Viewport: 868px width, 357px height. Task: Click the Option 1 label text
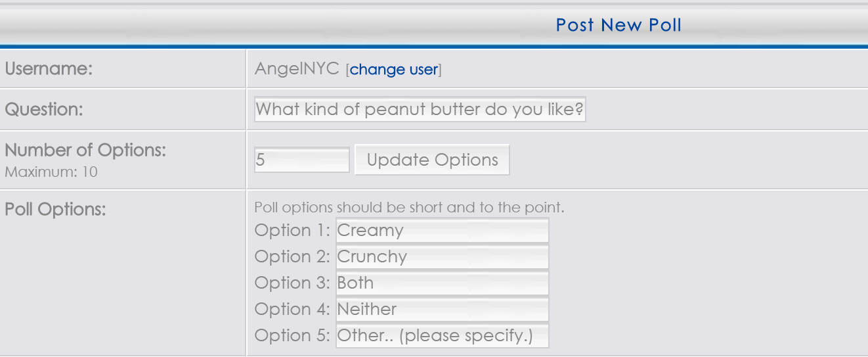[293, 231]
